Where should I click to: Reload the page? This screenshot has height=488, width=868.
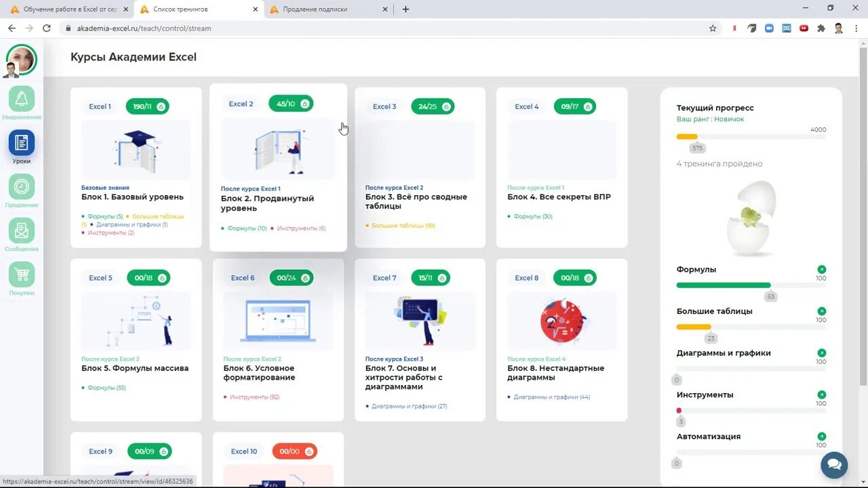tap(47, 28)
